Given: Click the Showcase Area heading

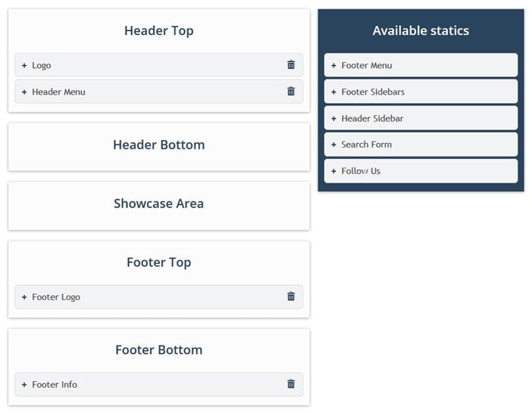Looking at the screenshot, I should (x=159, y=203).
